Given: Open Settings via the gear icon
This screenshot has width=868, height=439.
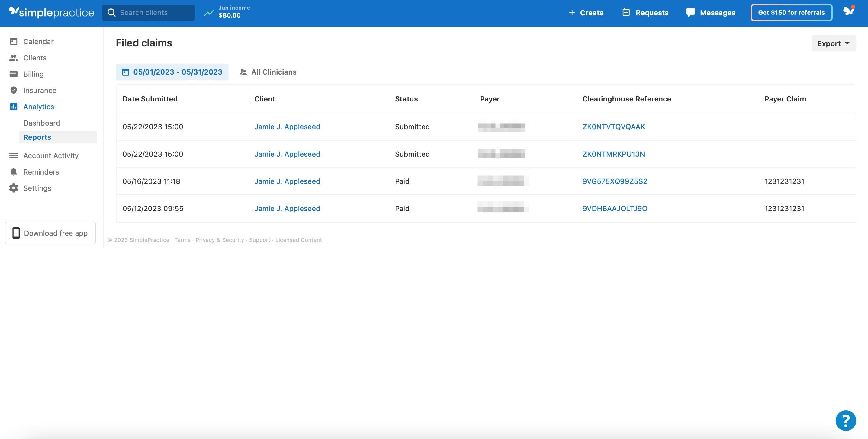Looking at the screenshot, I should (x=14, y=188).
